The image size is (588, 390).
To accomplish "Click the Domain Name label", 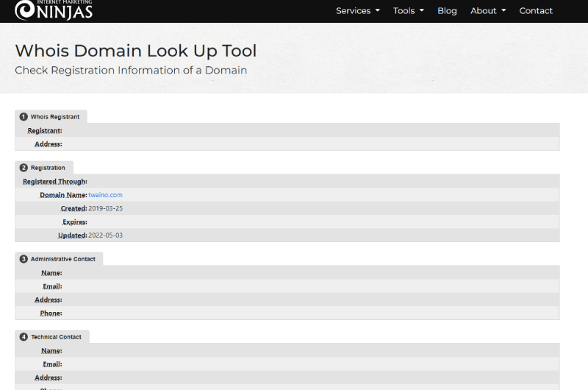I will [x=63, y=195].
